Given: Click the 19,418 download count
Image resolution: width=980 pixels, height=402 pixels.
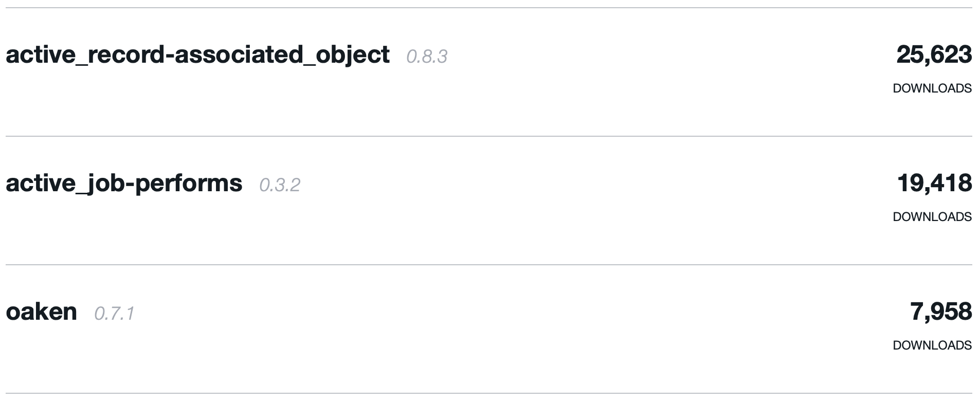Looking at the screenshot, I should [x=934, y=183].
